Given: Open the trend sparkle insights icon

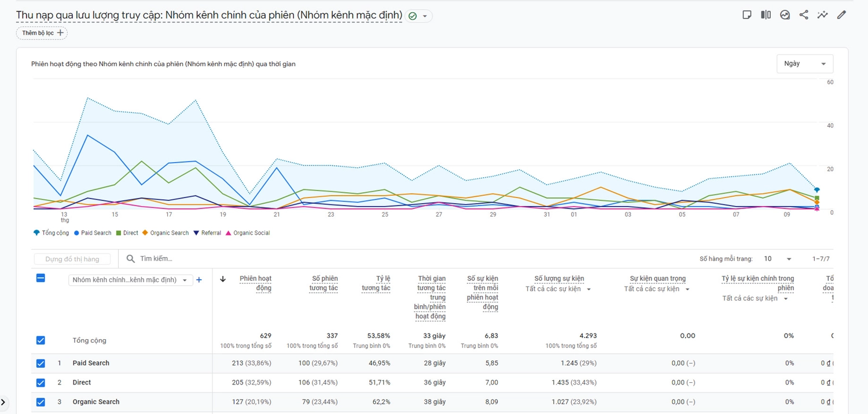Looking at the screenshot, I should (822, 15).
